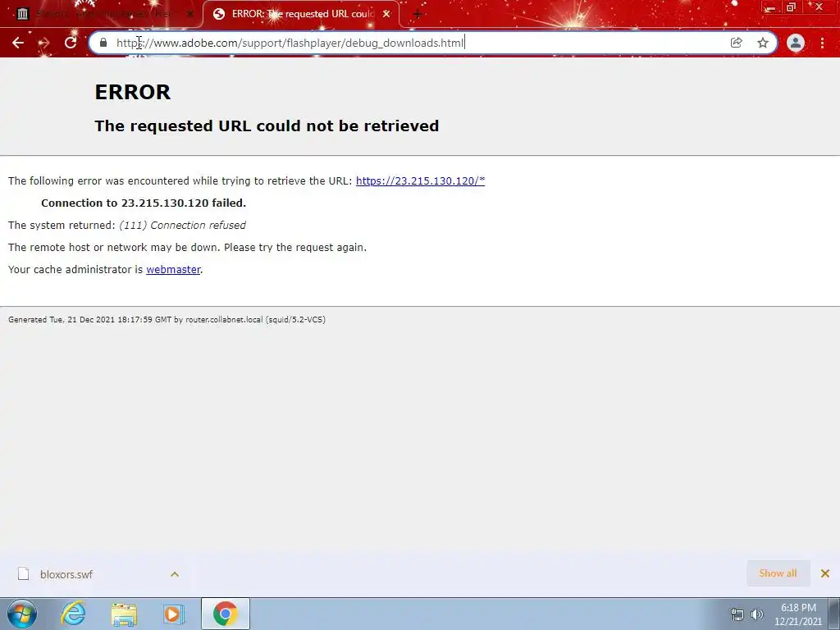Open Chrome's three-dot menu
Image resolution: width=840 pixels, height=630 pixels.
[822, 43]
